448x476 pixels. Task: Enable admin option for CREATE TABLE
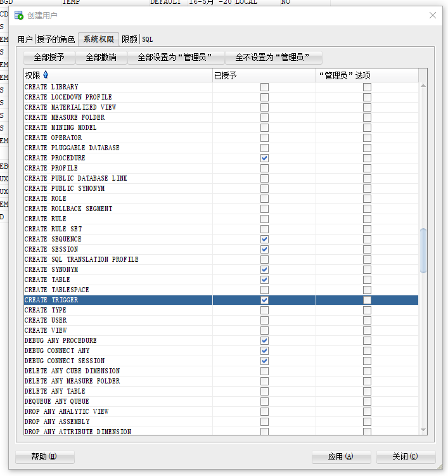(367, 280)
